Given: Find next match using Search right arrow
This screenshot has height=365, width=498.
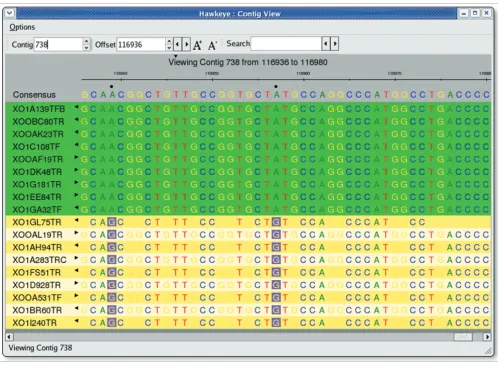Looking at the screenshot, I should tap(335, 44).
